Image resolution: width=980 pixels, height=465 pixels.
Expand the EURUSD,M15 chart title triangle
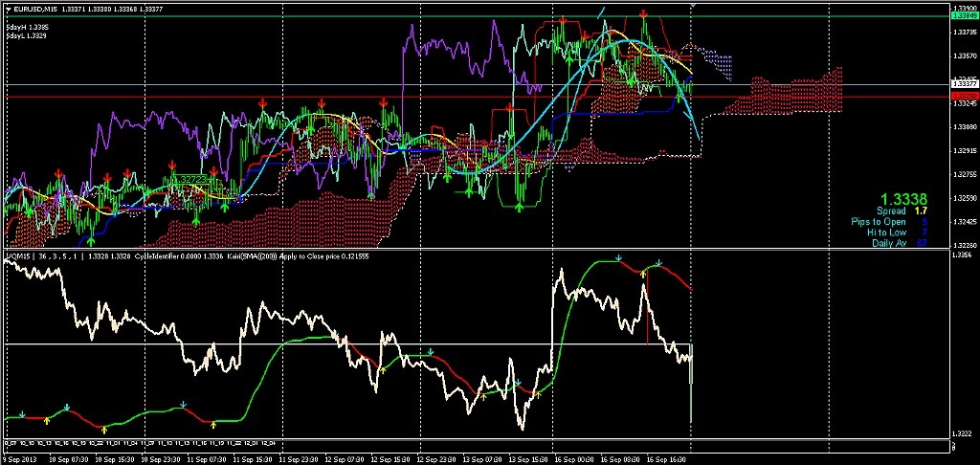pos(8,8)
